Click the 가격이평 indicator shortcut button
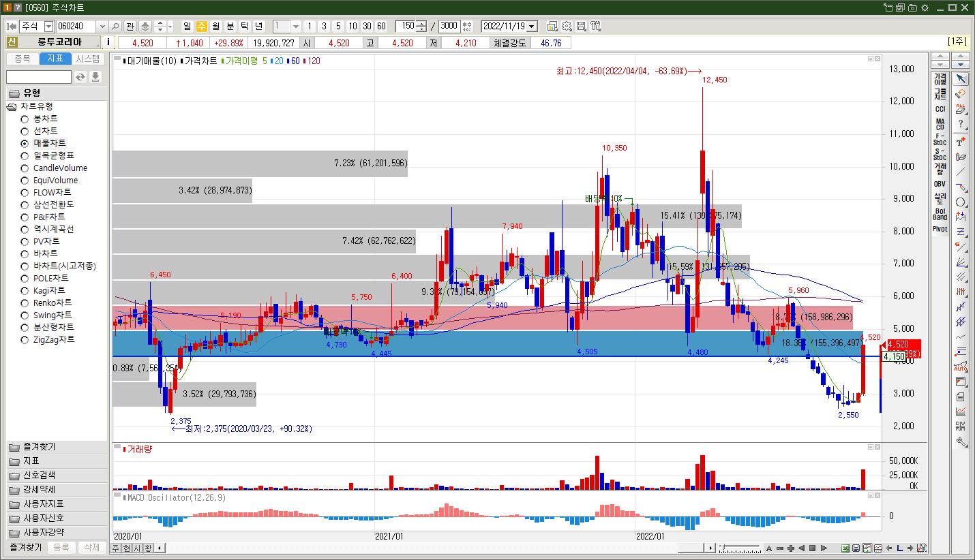975x560 pixels. pos(940,79)
